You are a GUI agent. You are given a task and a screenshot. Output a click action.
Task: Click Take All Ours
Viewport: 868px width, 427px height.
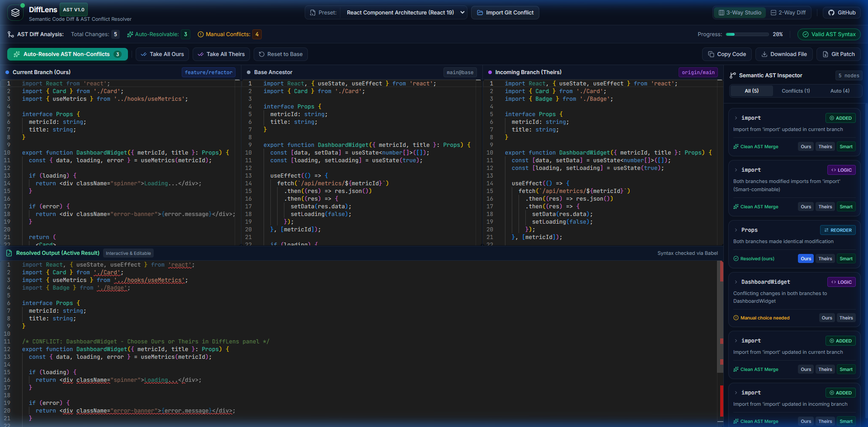[x=162, y=54]
